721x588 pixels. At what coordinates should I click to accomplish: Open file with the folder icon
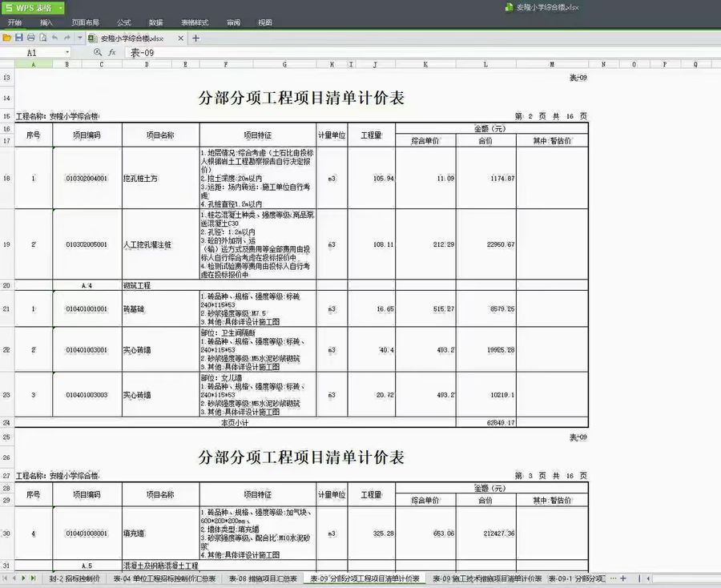pos(7,38)
